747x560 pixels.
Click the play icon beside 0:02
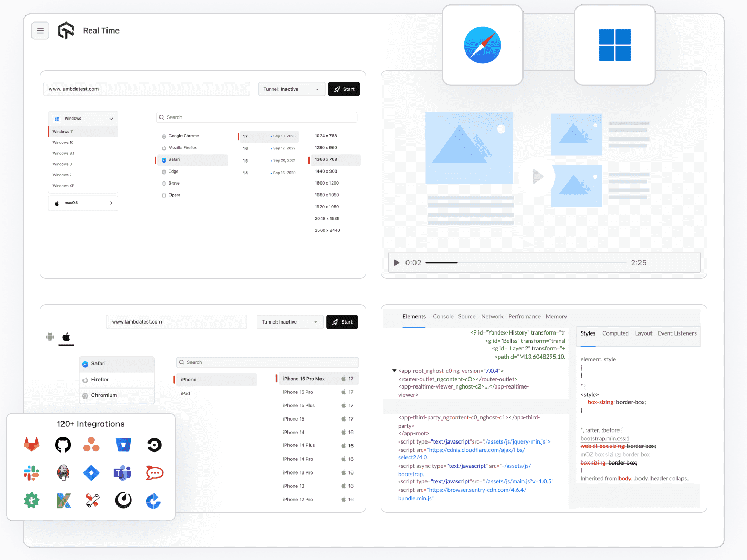(x=397, y=263)
